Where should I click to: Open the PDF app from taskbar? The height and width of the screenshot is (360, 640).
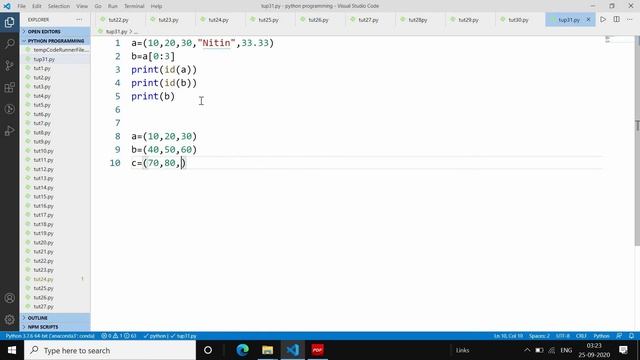coord(318,350)
